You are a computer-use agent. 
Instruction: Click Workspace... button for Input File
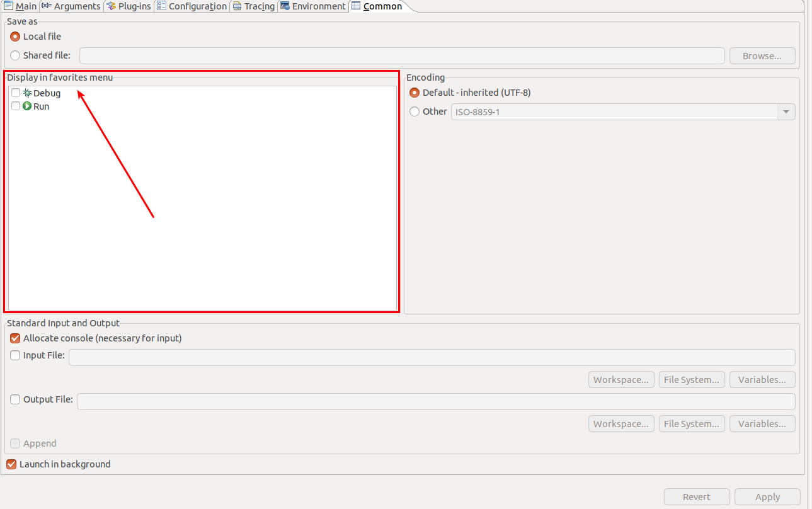pos(621,380)
